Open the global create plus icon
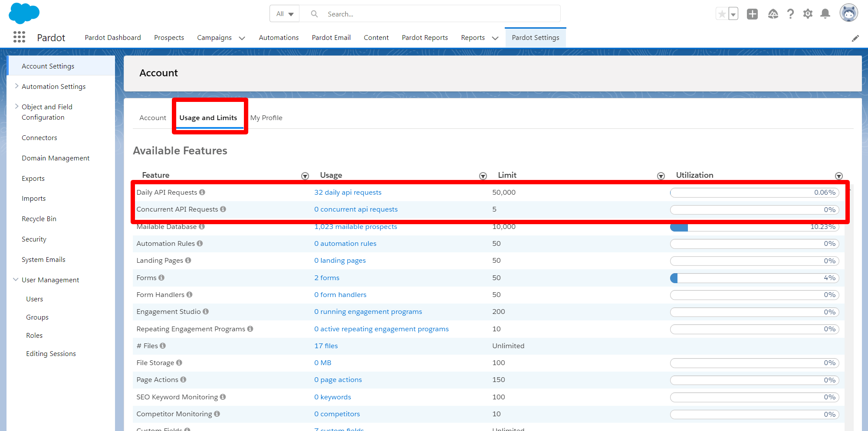 click(752, 14)
